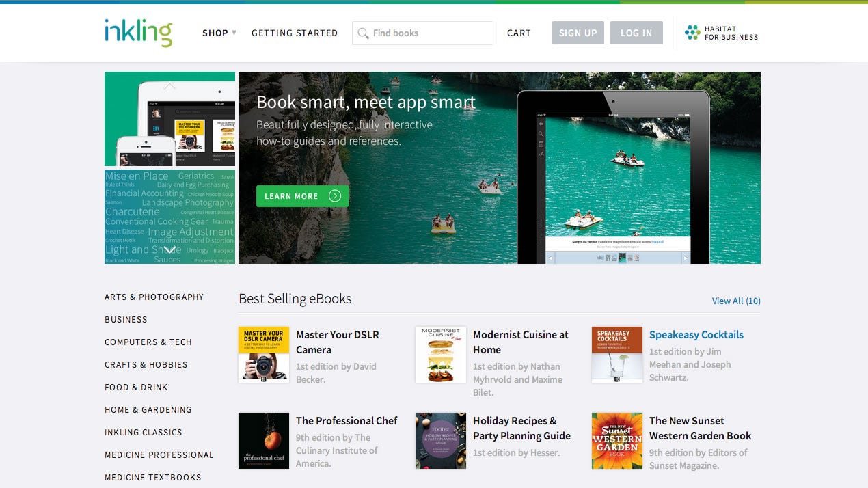Click '1st edition by Nathan Myhrvold' text
The image size is (868, 488).
[x=518, y=379]
